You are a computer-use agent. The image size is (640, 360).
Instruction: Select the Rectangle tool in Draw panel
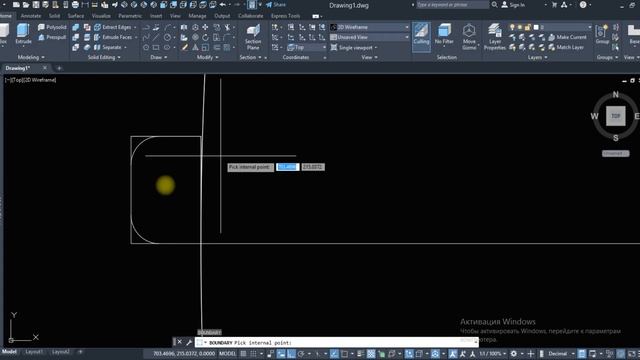pyautogui.click(x=156, y=47)
